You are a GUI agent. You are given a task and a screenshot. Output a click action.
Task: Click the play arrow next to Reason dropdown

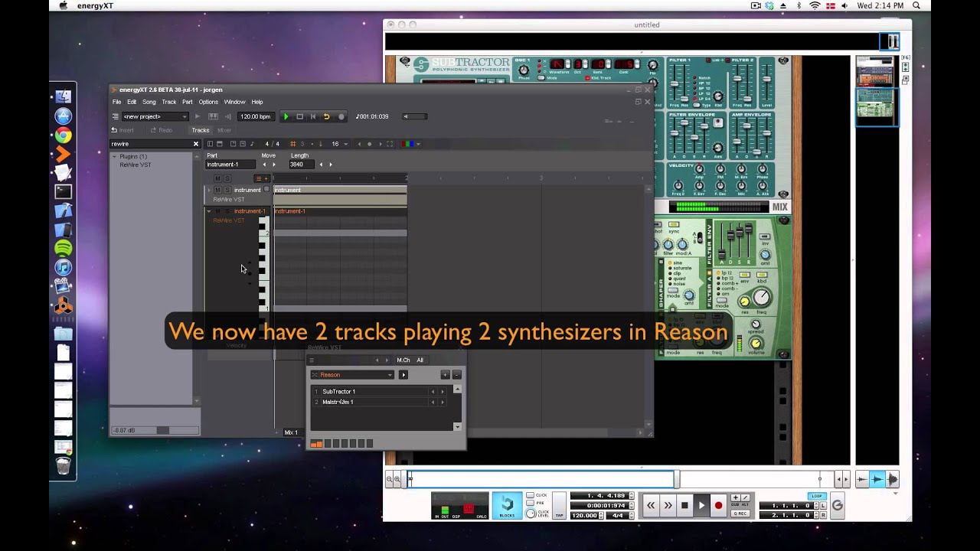403,375
